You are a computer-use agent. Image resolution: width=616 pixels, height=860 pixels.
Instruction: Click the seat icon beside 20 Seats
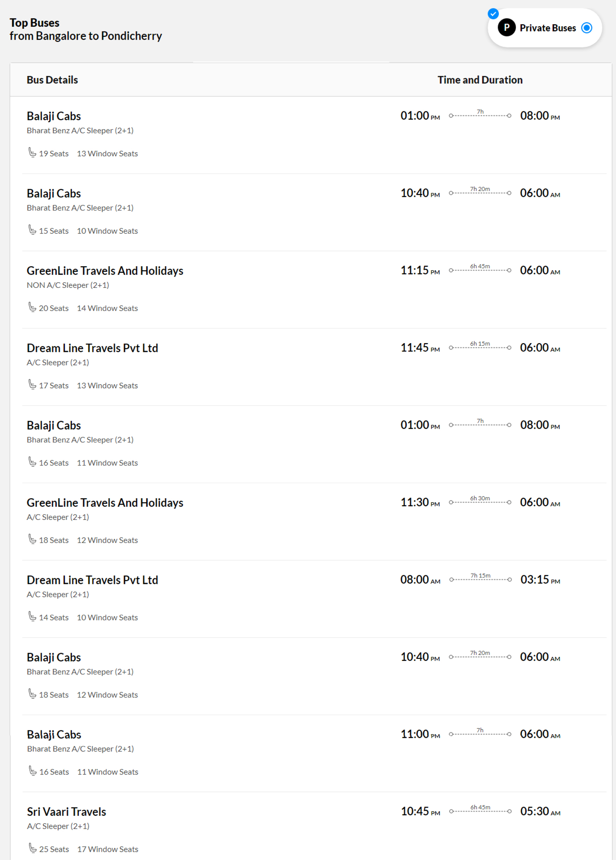(32, 307)
